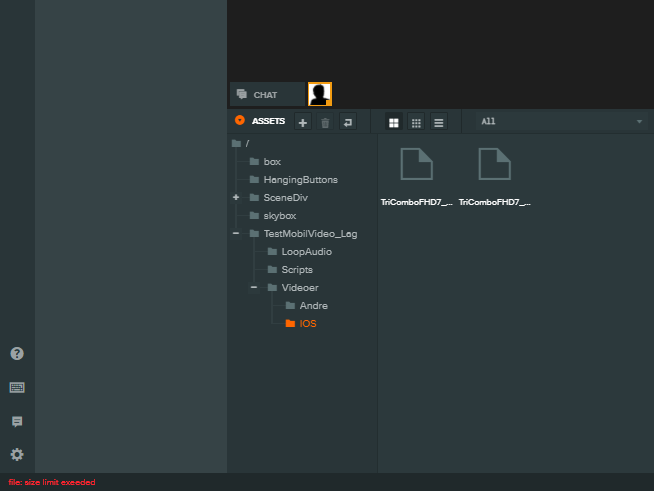Click the user avatar next to Chat
The width and height of the screenshot is (654, 491).
320,94
